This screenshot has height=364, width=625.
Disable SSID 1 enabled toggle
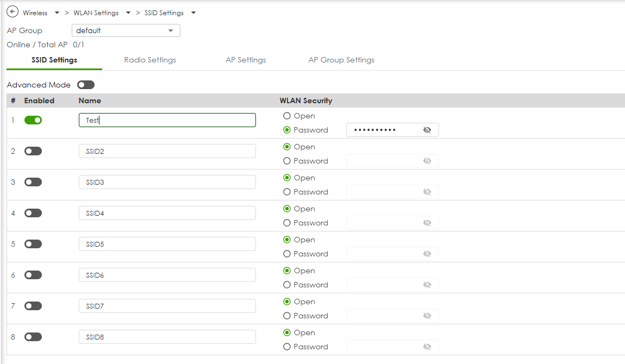pyautogui.click(x=33, y=120)
